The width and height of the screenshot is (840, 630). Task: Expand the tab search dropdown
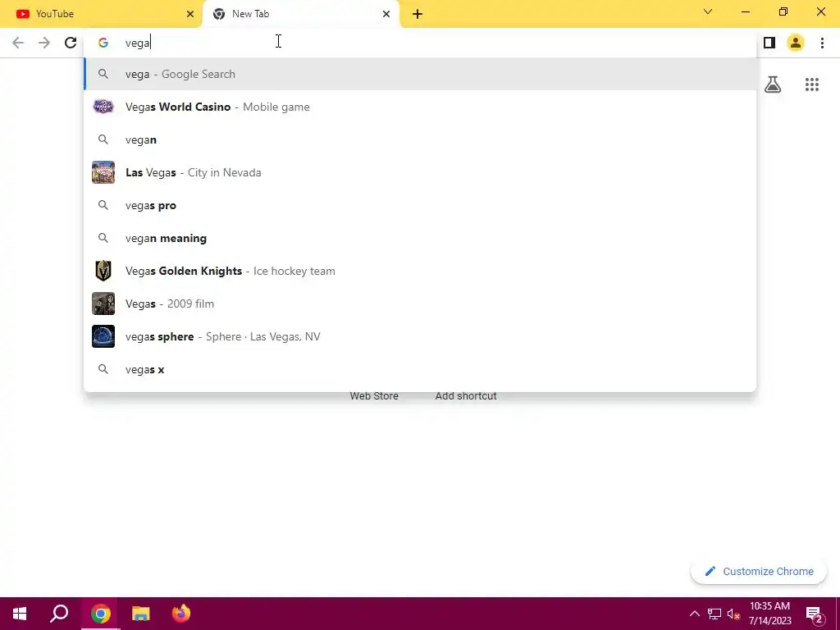point(708,11)
